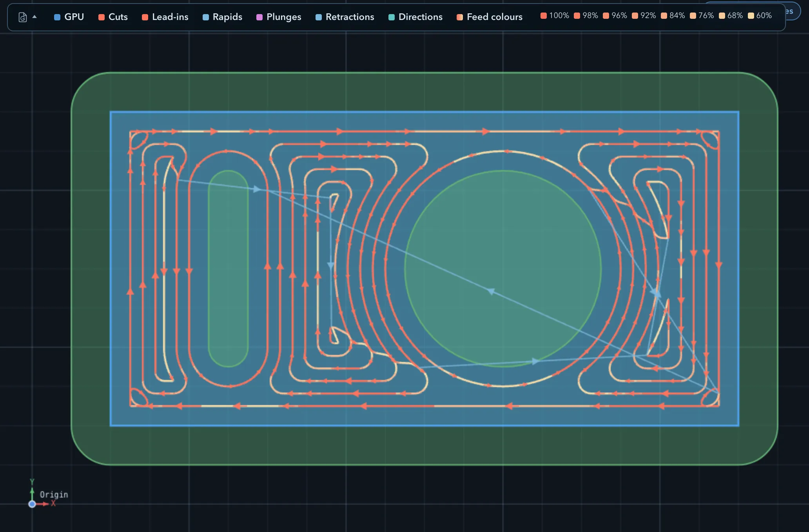Toggle Cuts visibility

(x=113, y=17)
